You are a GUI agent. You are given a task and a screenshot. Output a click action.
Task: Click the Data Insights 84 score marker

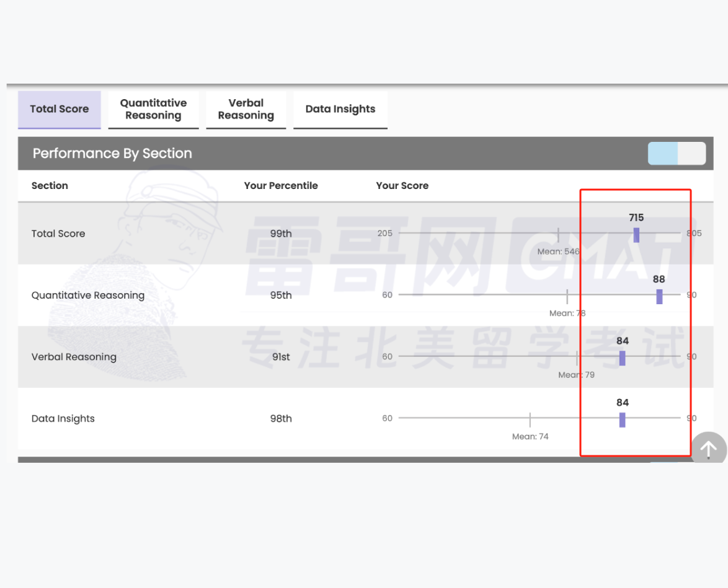coord(622,420)
